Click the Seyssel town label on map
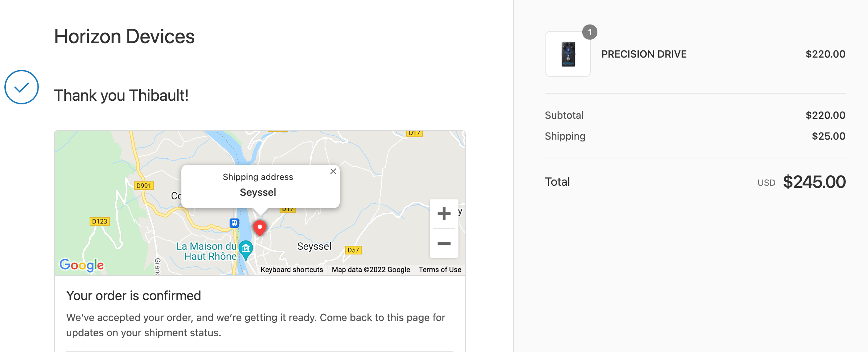Viewport: 868px width, 352px height. [x=314, y=246]
